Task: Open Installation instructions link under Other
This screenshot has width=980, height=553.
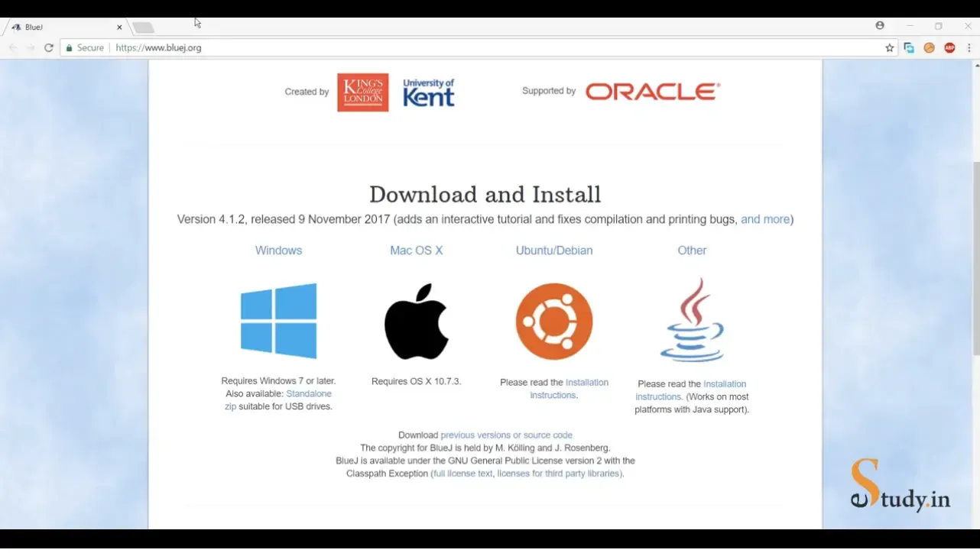Action: pyautogui.click(x=691, y=390)
